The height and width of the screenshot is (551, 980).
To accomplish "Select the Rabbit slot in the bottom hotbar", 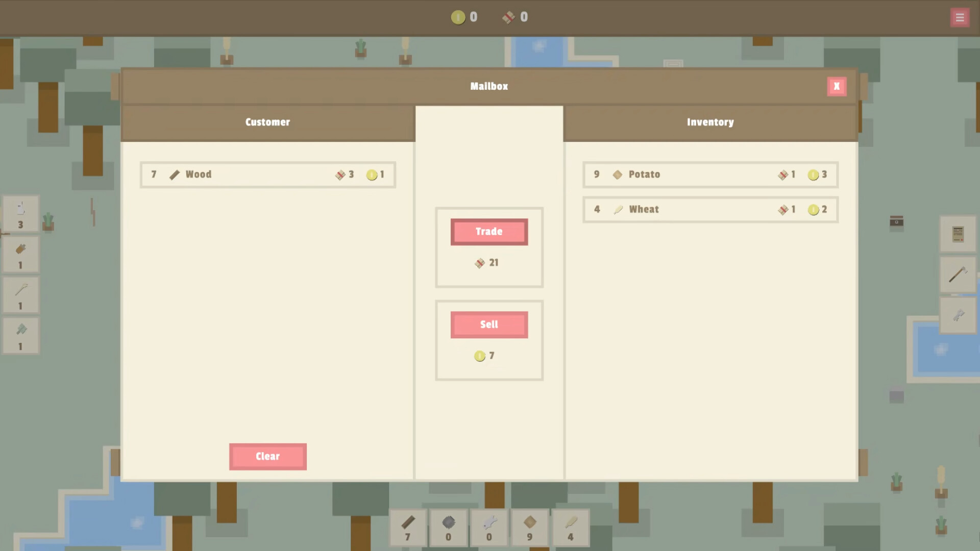I will click(x=489, y=528).
